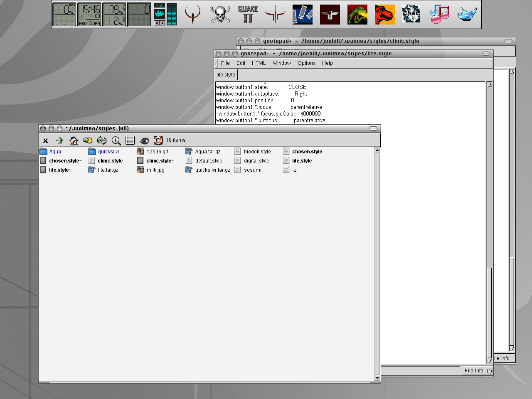
Task: Open the red dinosaur Mozilla launcher
Action: [x=385, y=15]
